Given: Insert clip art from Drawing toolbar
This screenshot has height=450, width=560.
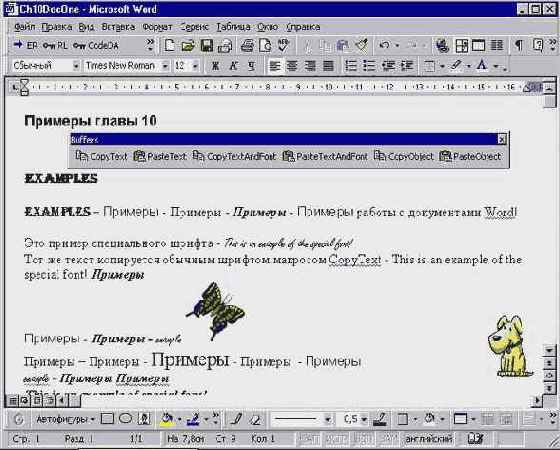Looking at the screenshot, I should (x=144, y=419).
